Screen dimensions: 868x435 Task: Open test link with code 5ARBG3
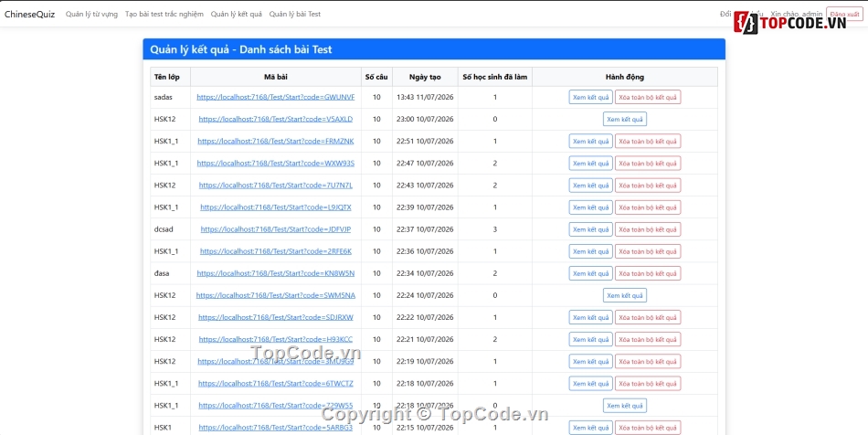[276, 428]
